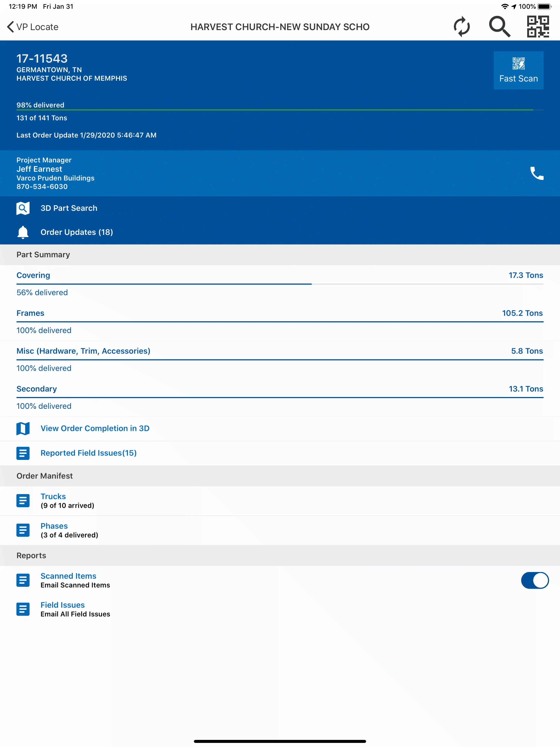The width and height of the screenshot is (560, 747).
Task: Tap Last Order Update timestamp
Action: pyautogui.click(x=86, y=135)
